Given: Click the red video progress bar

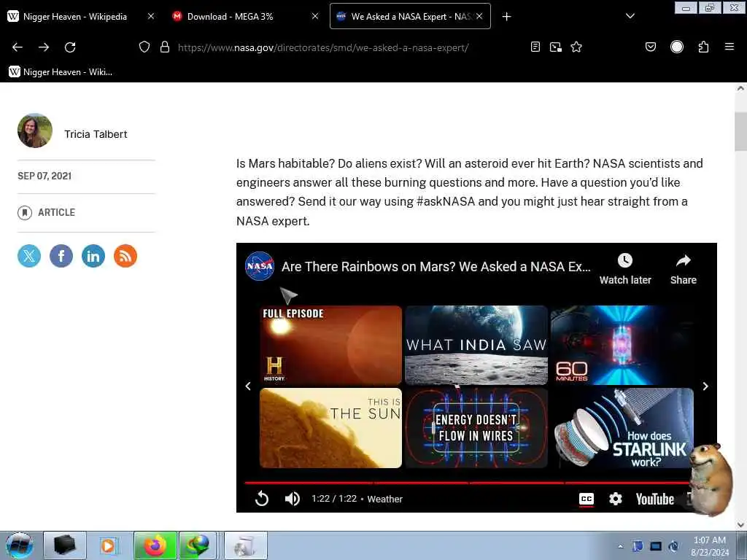Looking at the screenshot, I should point(467,483).
